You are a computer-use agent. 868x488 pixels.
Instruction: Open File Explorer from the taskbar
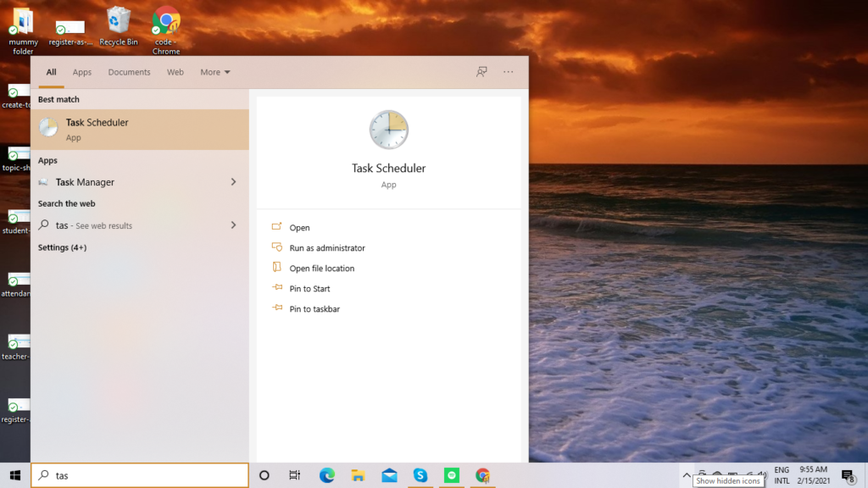tap(358, 475)
